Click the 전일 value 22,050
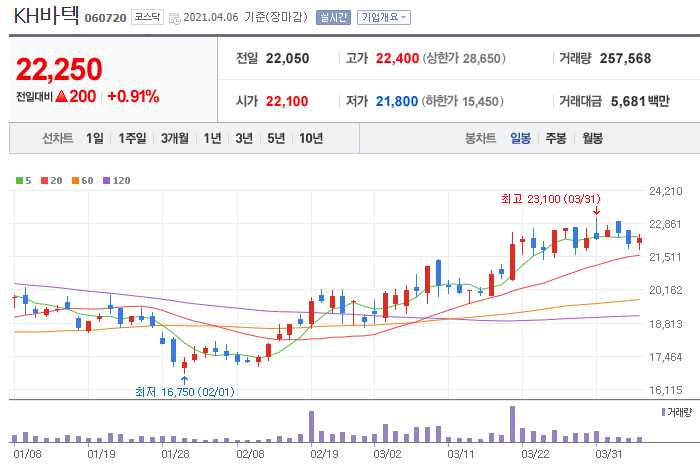Viewport: 700px width, 467px height. pyautogui.click(x=287, y=58)
